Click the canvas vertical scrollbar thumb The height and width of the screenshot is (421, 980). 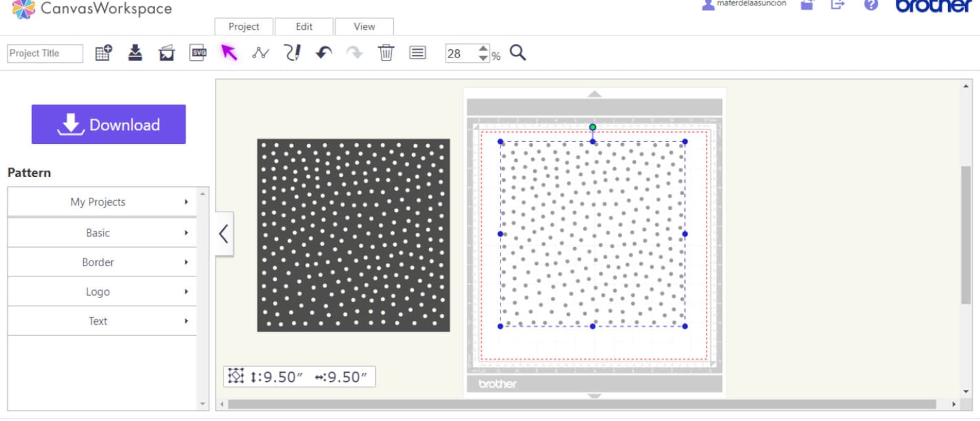click(x=966, y=235)
